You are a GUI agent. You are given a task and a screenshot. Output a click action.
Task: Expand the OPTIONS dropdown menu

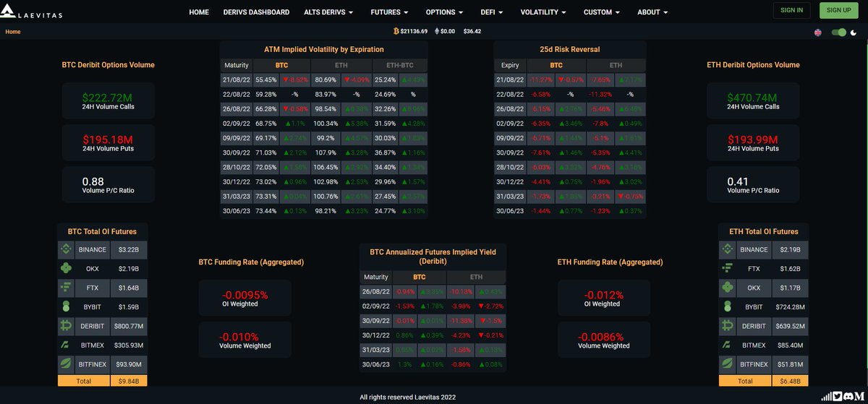(444, 12)
